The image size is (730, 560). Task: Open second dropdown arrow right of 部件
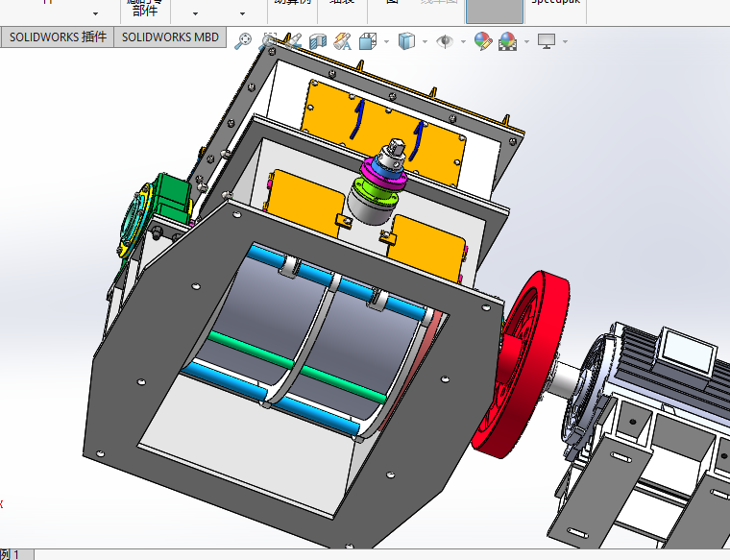(x=242, y=14)
